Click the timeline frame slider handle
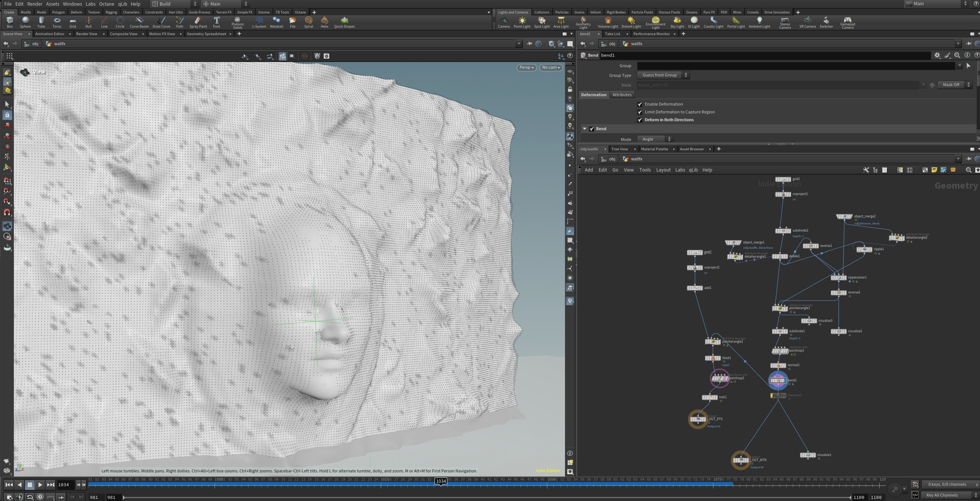 click(x=441, y=481)
